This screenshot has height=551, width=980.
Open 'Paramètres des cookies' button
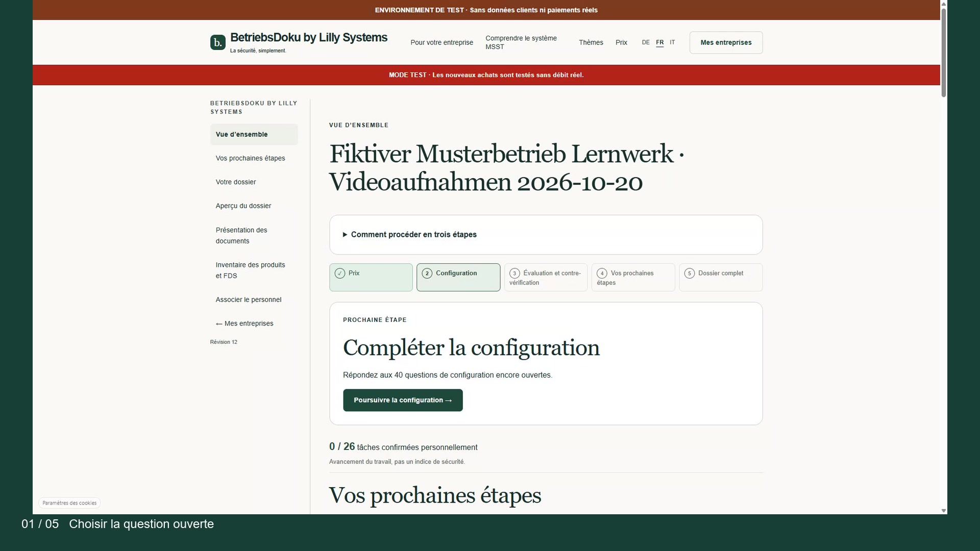click(69, 503)
